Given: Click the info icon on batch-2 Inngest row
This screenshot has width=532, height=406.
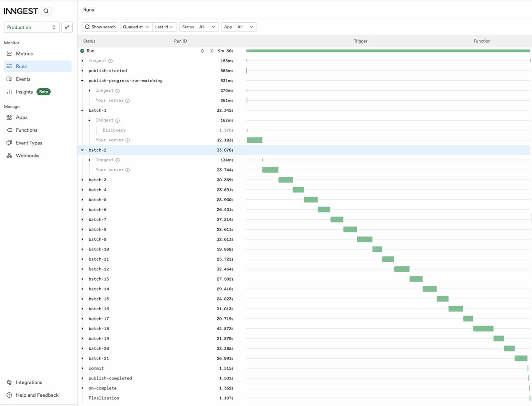Looking at the screenshot, I should [x=117, y=160].
